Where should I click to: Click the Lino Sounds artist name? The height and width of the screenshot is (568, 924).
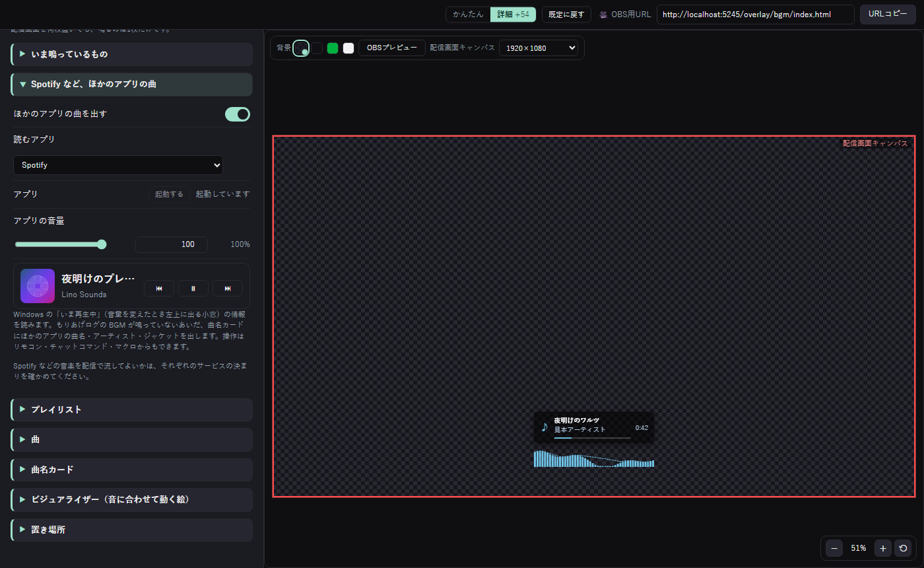[84, 295]
